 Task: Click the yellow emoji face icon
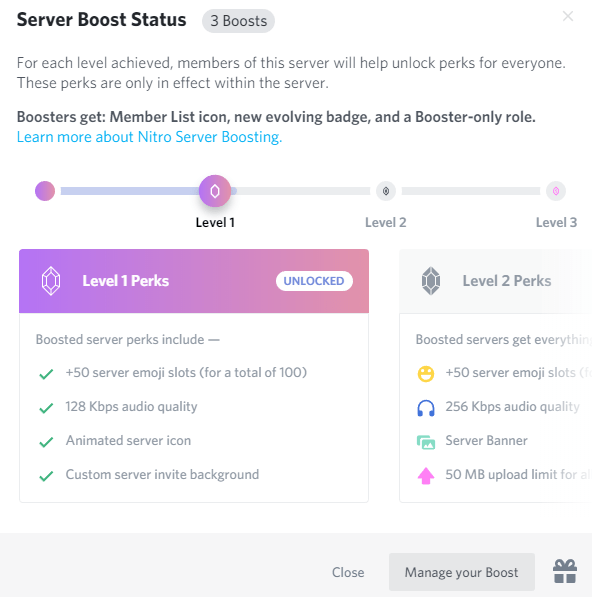click(426, 374)
